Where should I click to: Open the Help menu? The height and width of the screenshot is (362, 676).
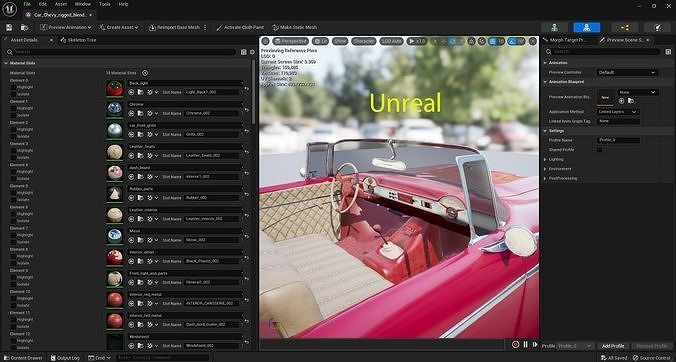(123, 4)
